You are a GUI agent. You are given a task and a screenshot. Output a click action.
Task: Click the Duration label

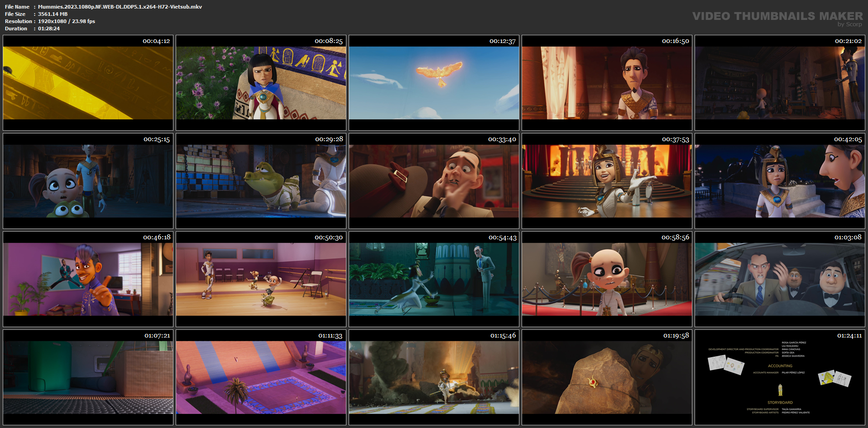coord(16,29)
